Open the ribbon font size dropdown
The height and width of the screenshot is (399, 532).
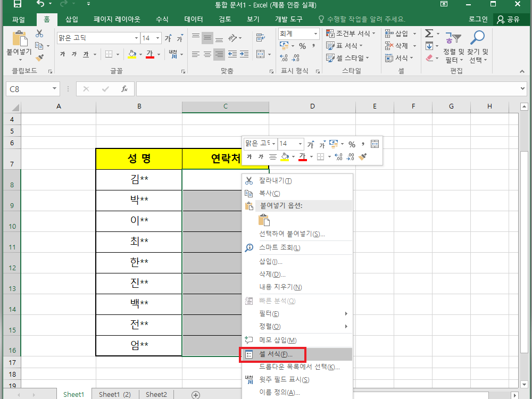tap(158, 38)
